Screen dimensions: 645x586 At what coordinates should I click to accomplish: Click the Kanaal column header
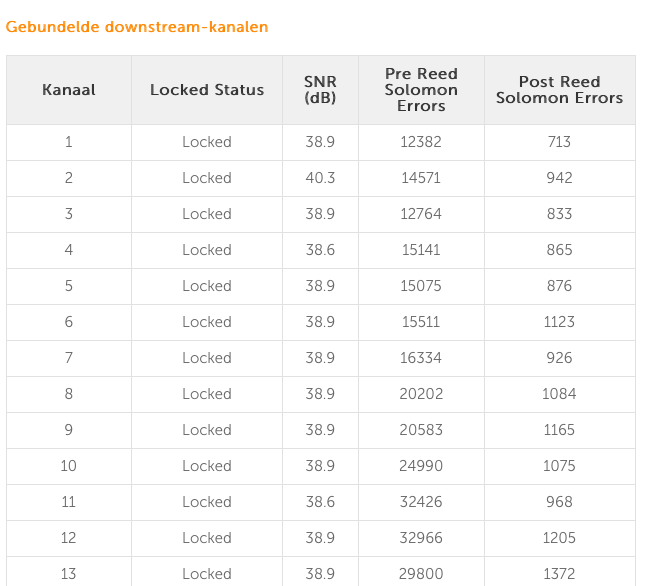(x=69, y=90)
